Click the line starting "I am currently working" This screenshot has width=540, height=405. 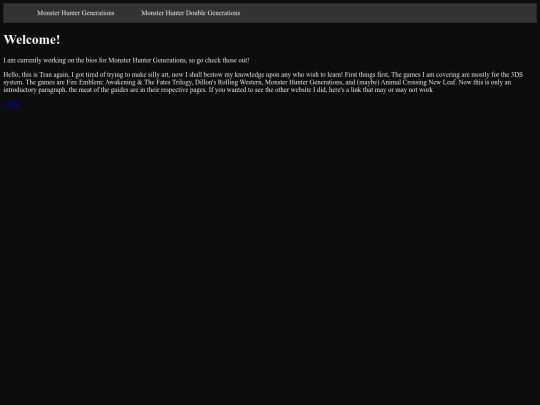coord(126,60)
